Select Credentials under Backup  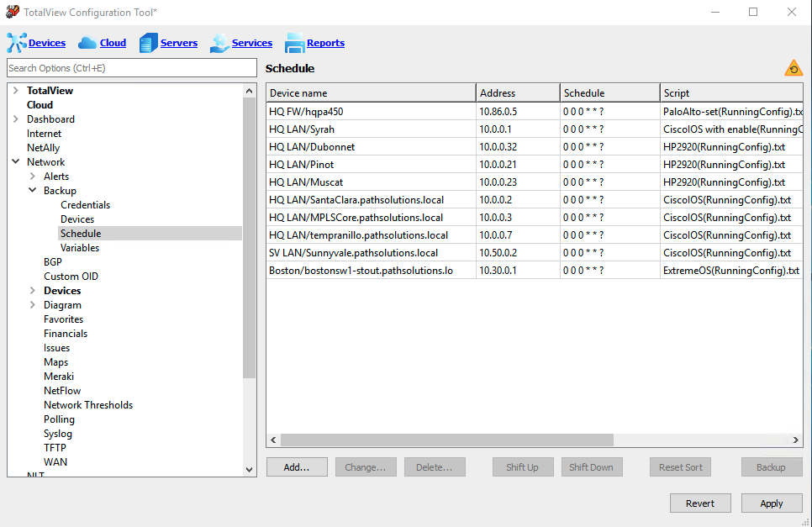(86, 205)
